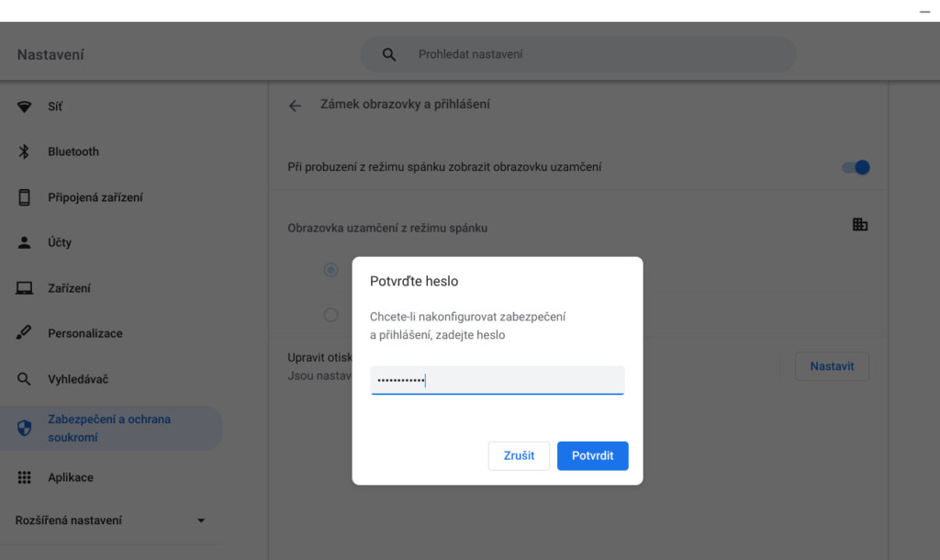Toggle show lock screen on wake switch
The height and width of the screenshot is (560, 940).
click(856, 167)
